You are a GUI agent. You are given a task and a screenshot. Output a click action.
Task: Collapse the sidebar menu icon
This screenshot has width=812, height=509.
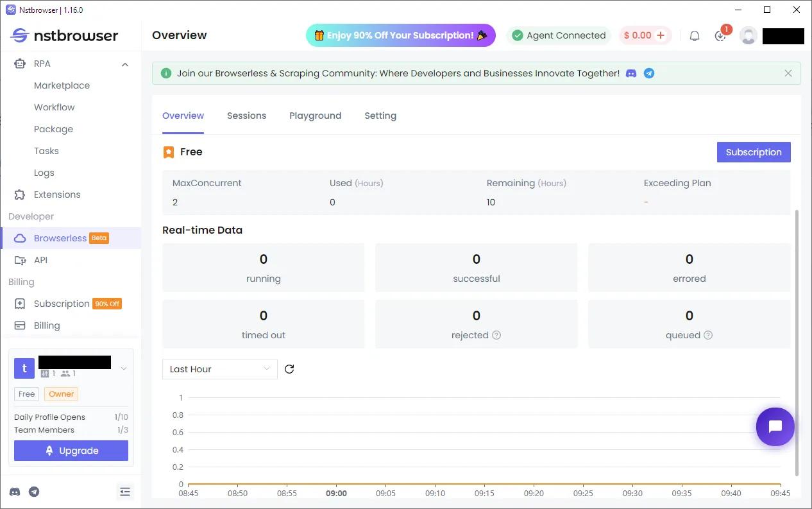(x=125, y=492)
